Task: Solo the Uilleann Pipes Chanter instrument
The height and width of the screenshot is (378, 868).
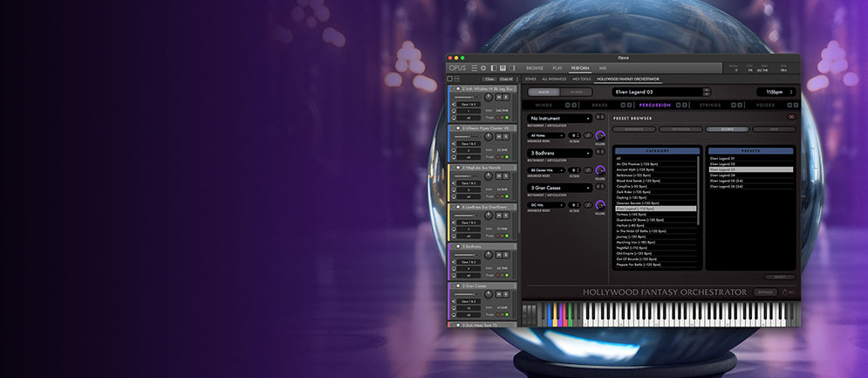Action: coord(506,136)
